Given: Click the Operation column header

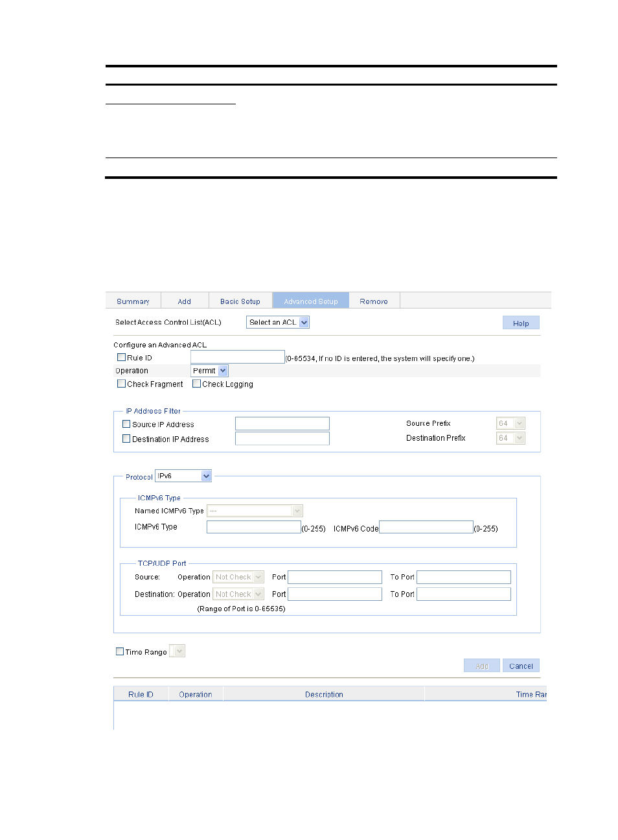Looking at the screenshot, I should pyautogui.click(x=196, y=694).
